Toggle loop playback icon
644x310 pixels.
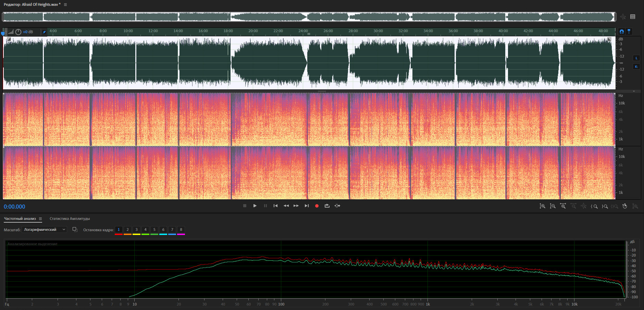[327, 206]
